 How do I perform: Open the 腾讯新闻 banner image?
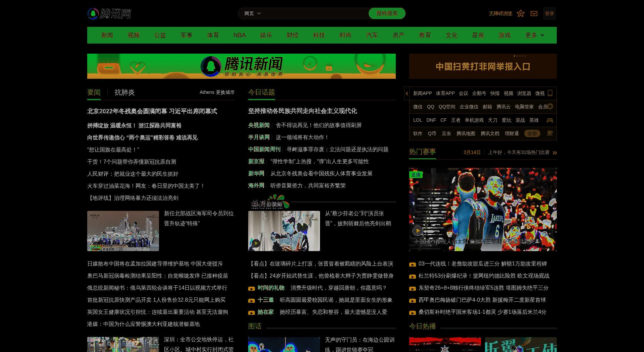(241, 66)
